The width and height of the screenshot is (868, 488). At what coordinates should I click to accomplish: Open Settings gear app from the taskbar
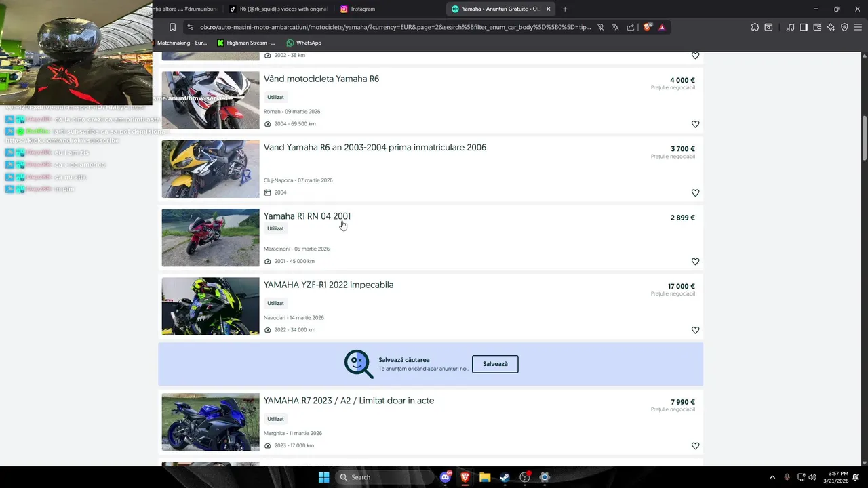pyautogui.click(x=545, y=477)
